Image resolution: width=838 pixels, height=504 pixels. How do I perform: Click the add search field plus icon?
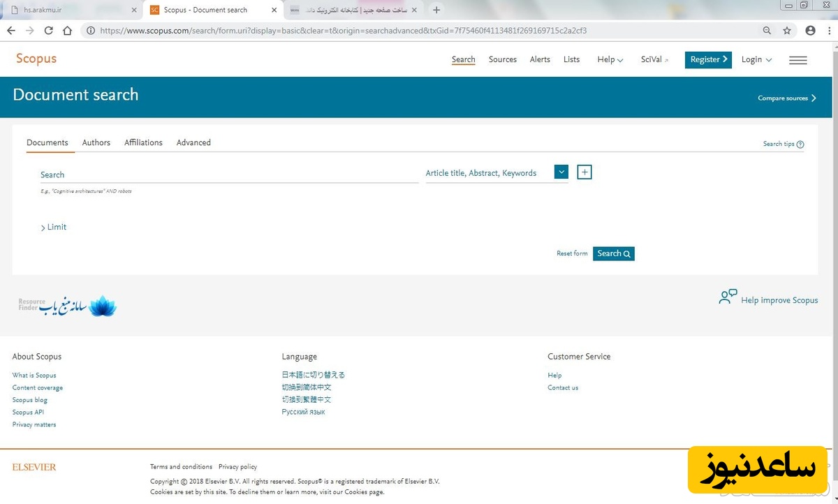585,172
